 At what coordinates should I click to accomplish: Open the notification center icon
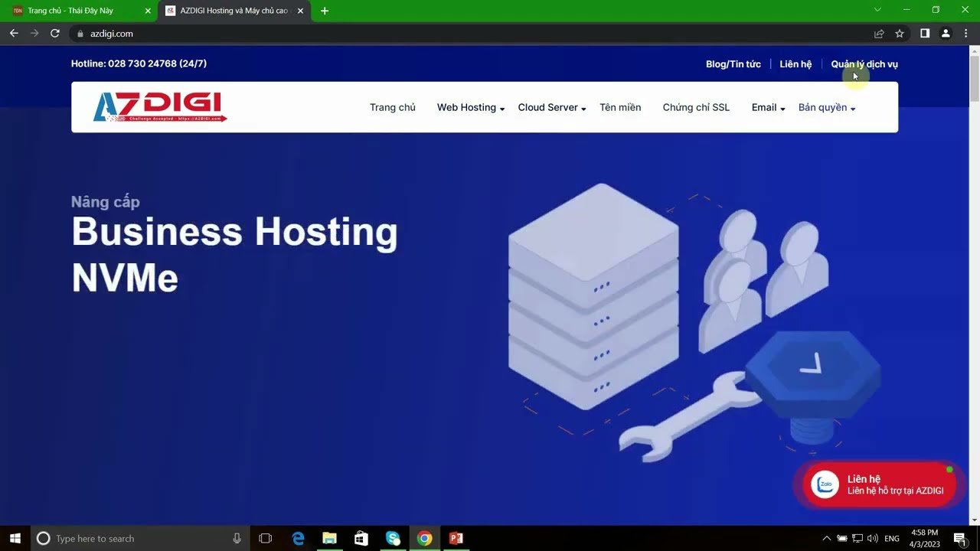(959, 538)
